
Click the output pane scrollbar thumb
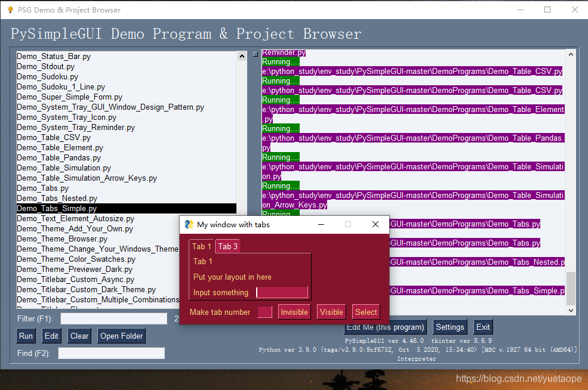(571, 289)
